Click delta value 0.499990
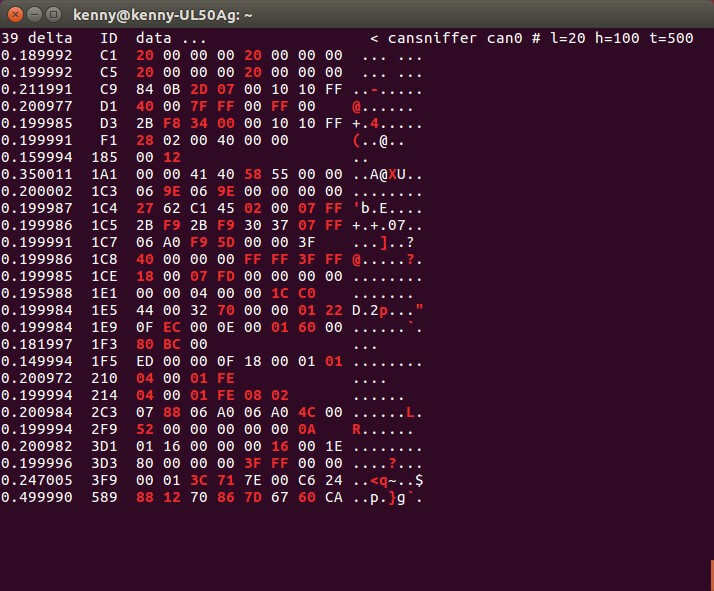This screenshot has height=591, width=714. click(x=36, y=497)
